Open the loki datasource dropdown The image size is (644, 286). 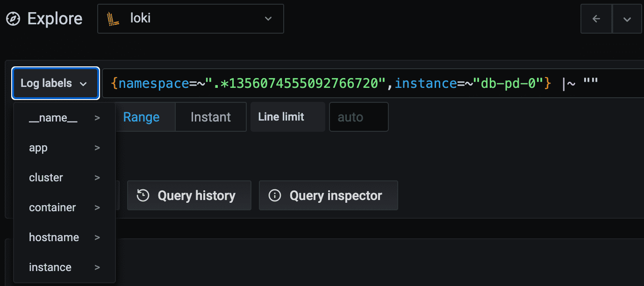coord(190,19)
